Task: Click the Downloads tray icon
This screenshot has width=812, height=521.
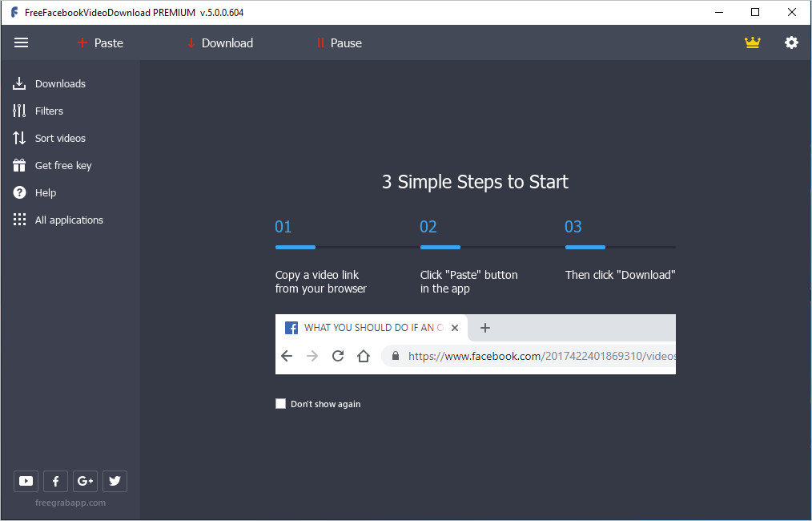Action: point(19,83)
